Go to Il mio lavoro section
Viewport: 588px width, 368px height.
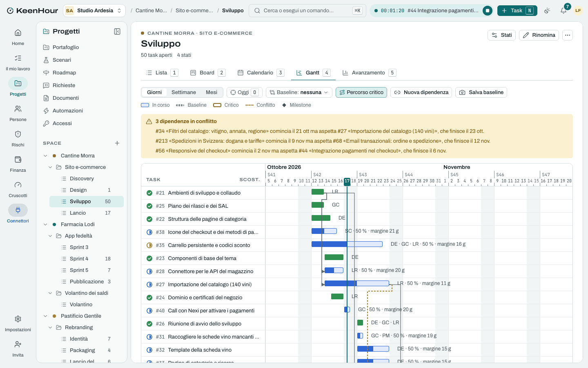18,62
